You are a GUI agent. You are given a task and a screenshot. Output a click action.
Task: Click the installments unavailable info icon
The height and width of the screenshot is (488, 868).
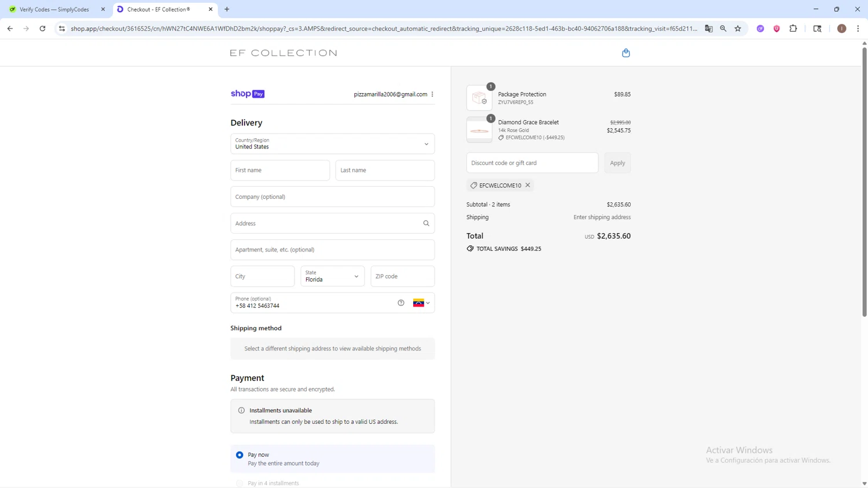tap(241, 411)
